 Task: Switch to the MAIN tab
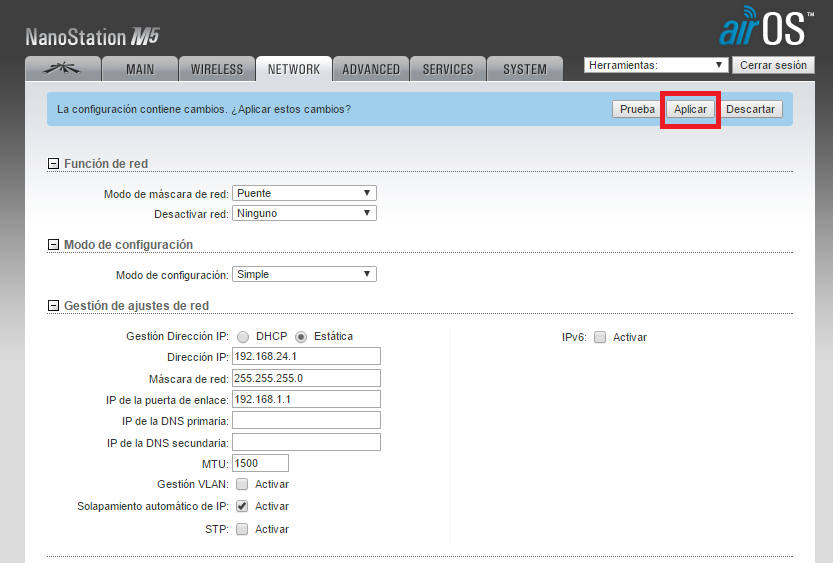click(140, 69)
